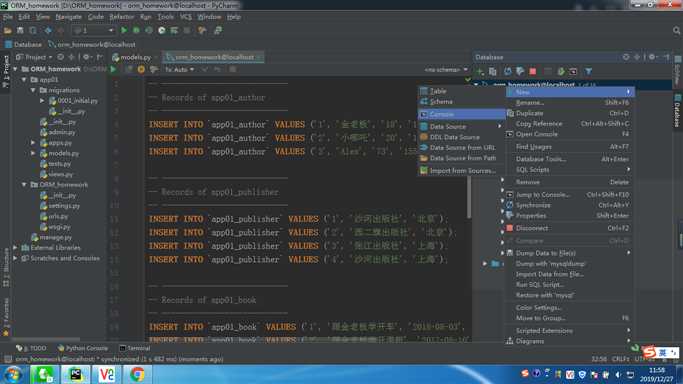The height and width of the screenshot is (384, 683).
Task: Choose Table in the New submenu
Action: (461, 91)
